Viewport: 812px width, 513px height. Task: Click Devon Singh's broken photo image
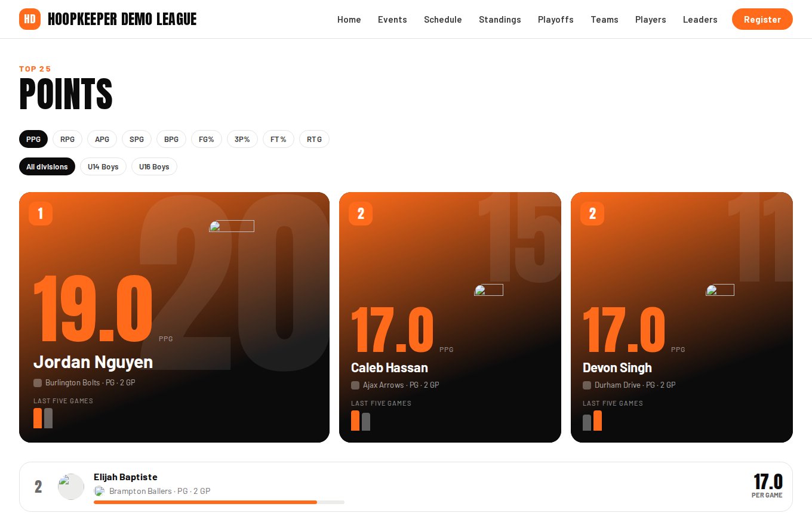click(720, 290)
